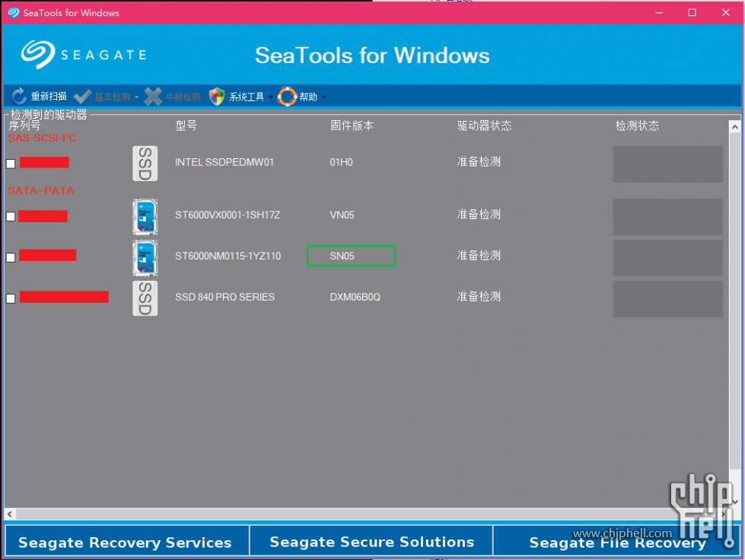Viewport: 745px width, 560px height.
Task: Click the test status bar for SSD 840 PRO SERIES
Action: click(667, 299)
